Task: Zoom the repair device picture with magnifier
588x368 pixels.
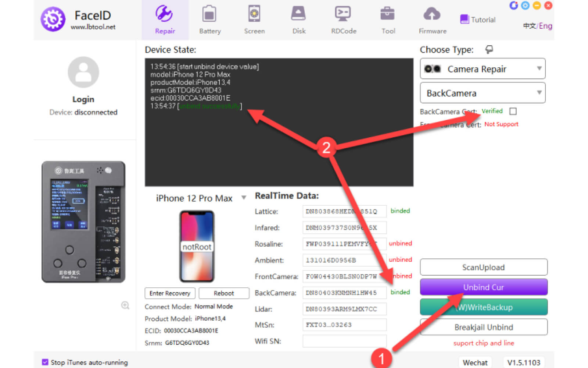Action: tap(125, 305)
